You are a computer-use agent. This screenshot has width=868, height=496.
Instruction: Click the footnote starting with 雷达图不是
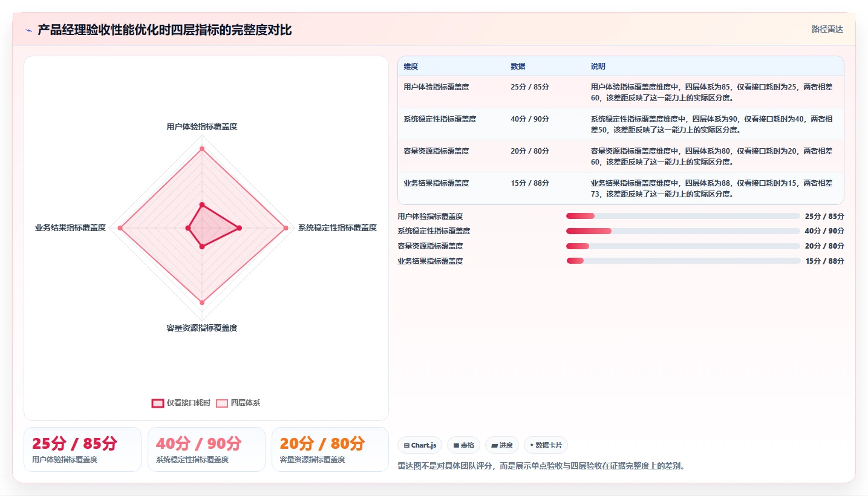coord(541,466)
